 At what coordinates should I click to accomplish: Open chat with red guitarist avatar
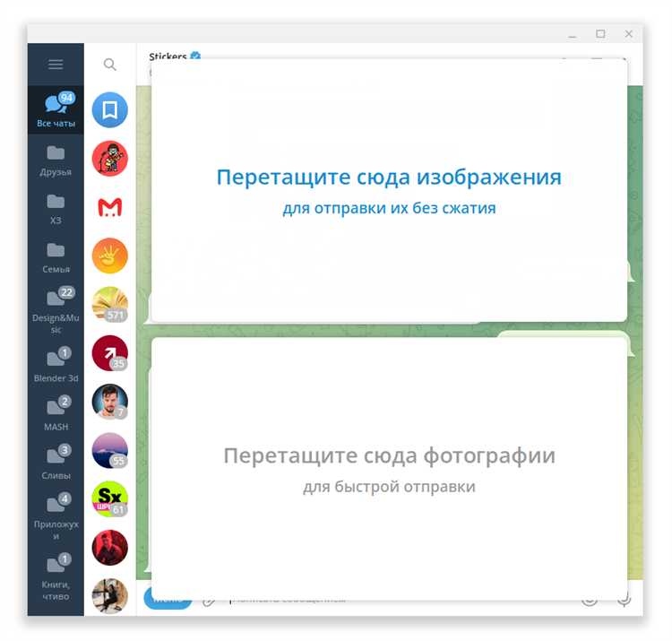(110, 159)
